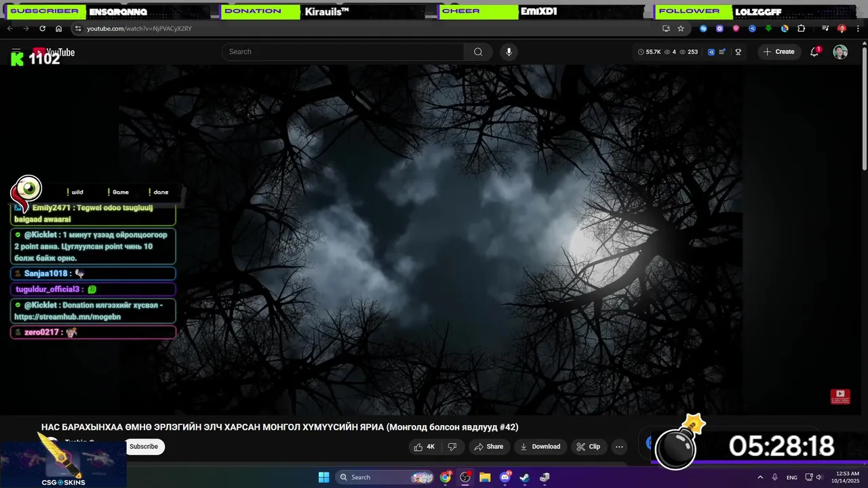Screen dimensions: 868x488
Task: Open Discord from the taskbar
Action: tap(505, 477)
